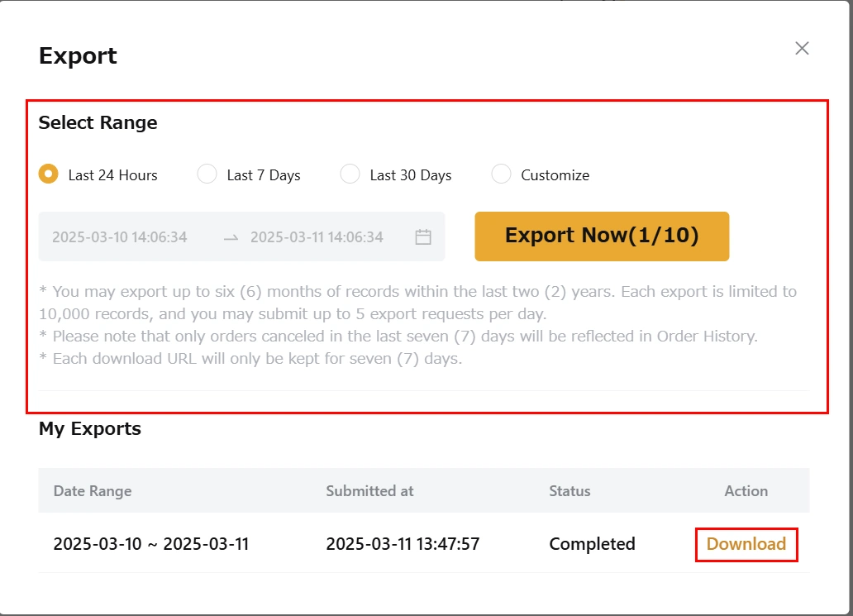Click the Submitted at column header
853x616 pixels.
pos(369,491)
